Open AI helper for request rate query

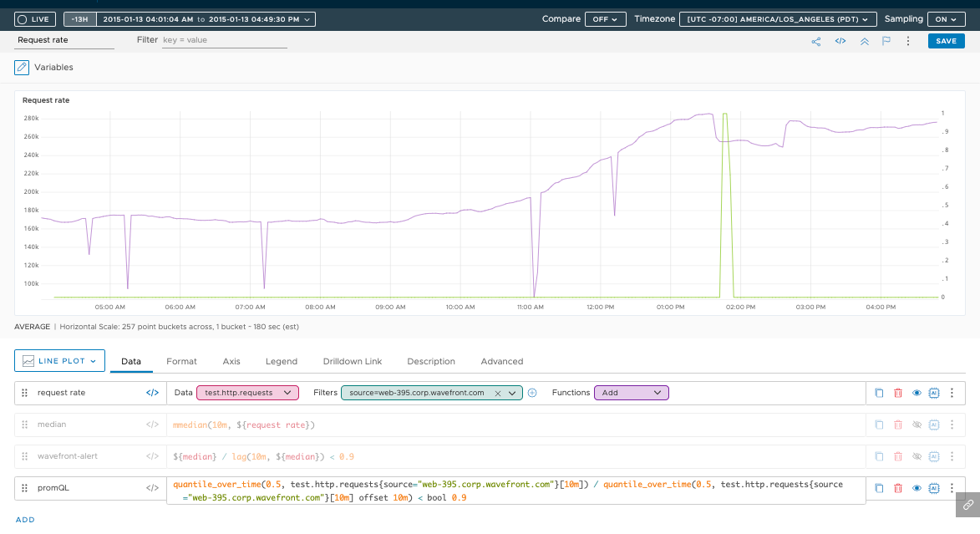coord(934,393)
